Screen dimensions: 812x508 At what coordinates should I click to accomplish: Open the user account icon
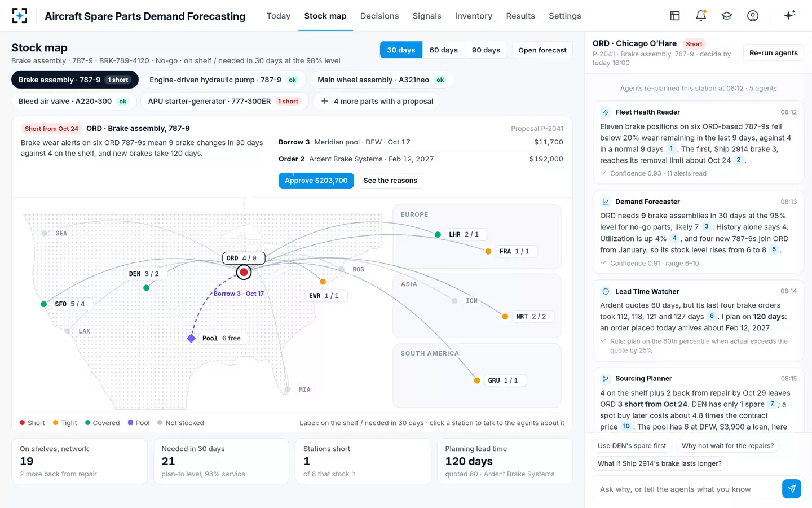tap(753, 16)
